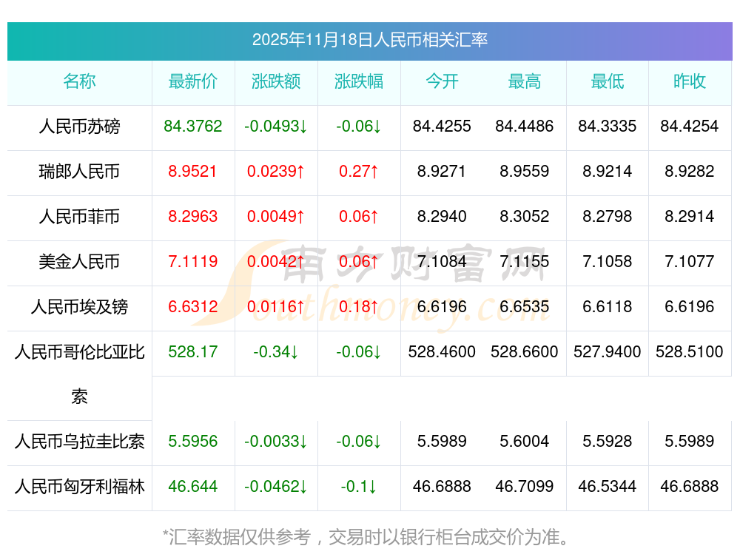Click the 人民币埃及镑 row name
The image size is (740, 560).
click(x=79, y=307)
